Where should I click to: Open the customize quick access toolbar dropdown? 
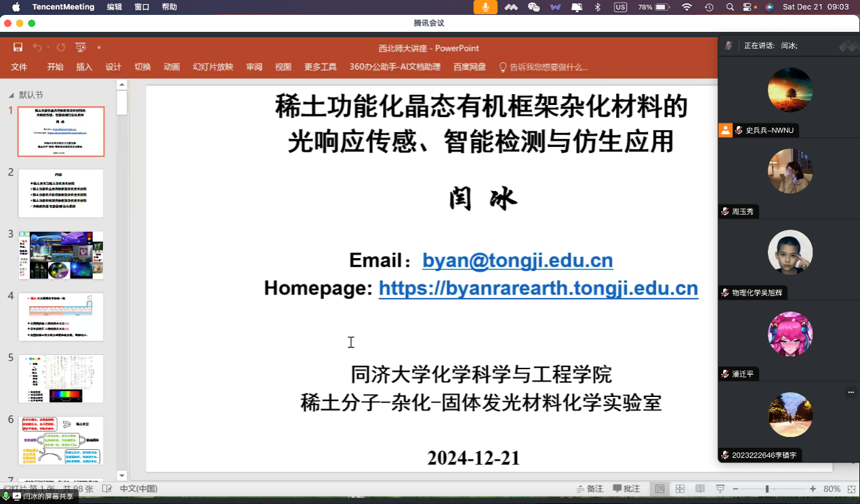99,47
